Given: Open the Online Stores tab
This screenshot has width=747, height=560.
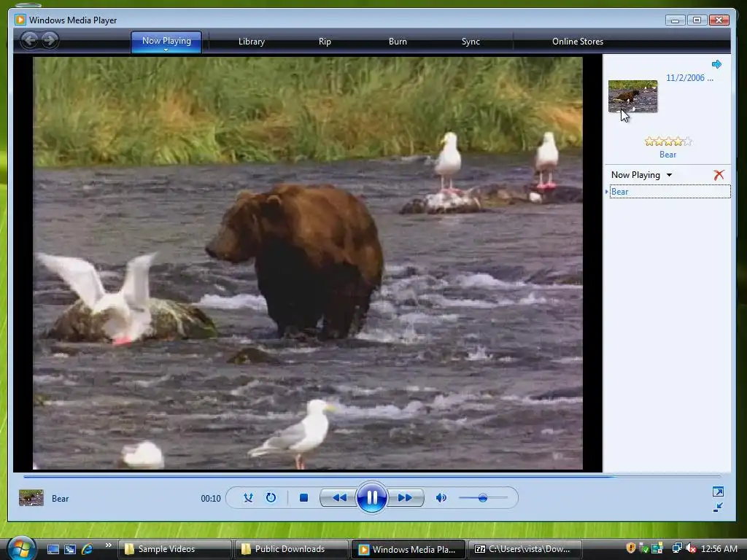Looking at the screenshot, I should 578,42.
